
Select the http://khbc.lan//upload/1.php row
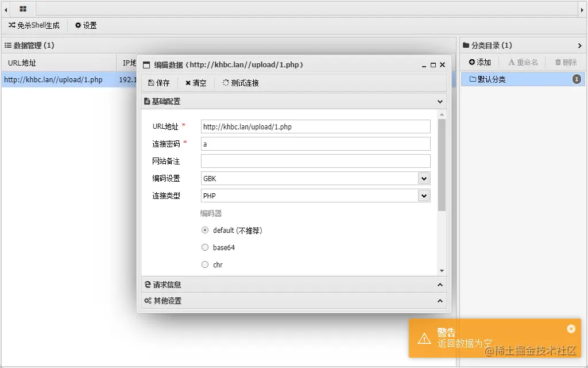pyautogui.click(x=53, y=79)
